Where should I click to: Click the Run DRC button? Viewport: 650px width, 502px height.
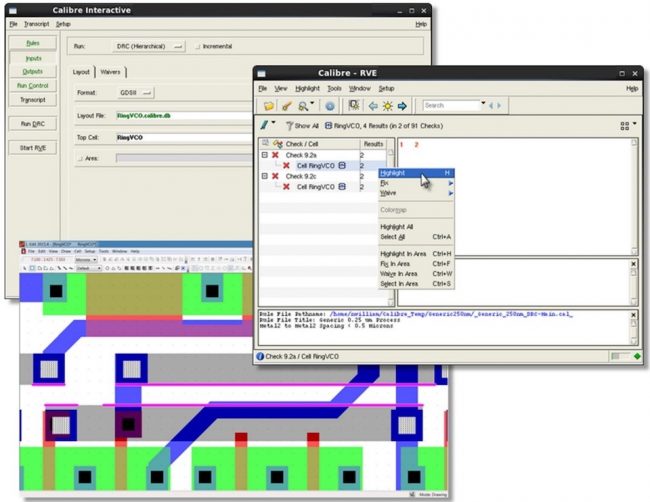click(x=33, y=124)
